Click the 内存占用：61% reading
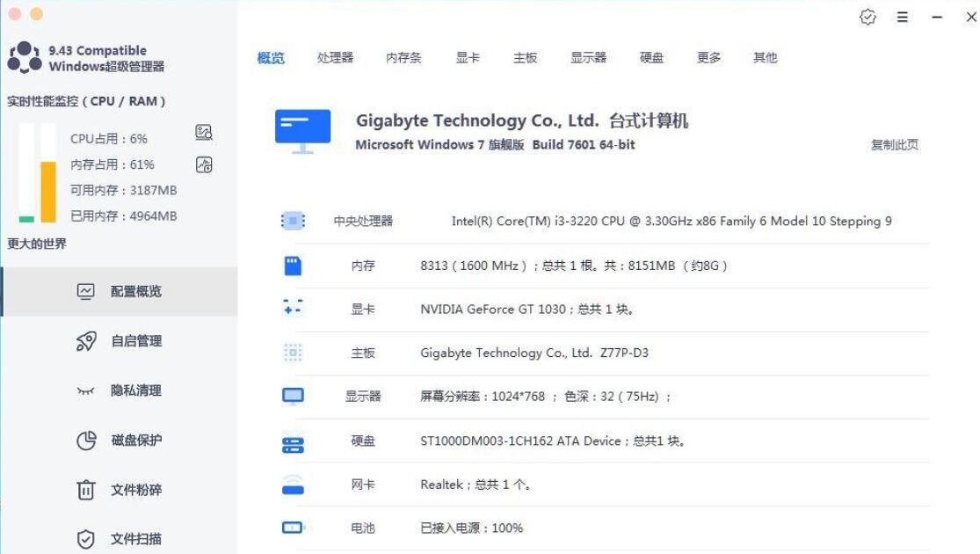The width and height of the screenshot is (980, 554). tap(112, 164)
